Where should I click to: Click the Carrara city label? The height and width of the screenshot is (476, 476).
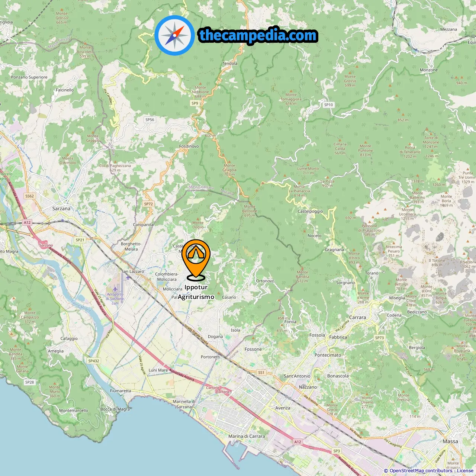(x=357, y=318)
